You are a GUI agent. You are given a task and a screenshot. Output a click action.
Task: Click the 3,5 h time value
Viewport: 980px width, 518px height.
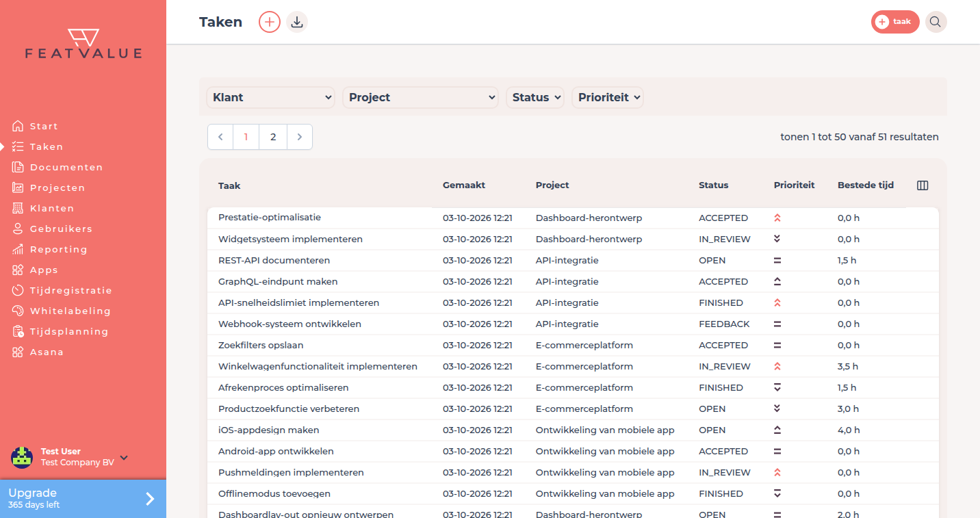click(x=848, y=366)
